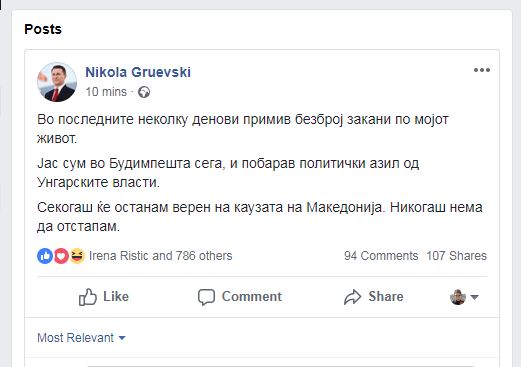Open Nikola Gruevski's profile name link
521x367 pixels.
(x=138, y=72)
